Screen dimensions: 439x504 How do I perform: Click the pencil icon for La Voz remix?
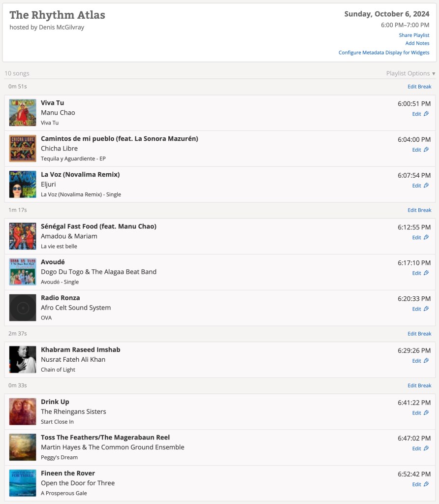(426, 186)
